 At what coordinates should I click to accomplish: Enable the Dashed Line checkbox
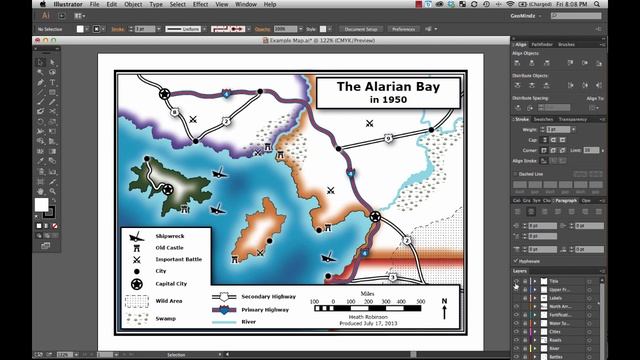click(516, 174)
